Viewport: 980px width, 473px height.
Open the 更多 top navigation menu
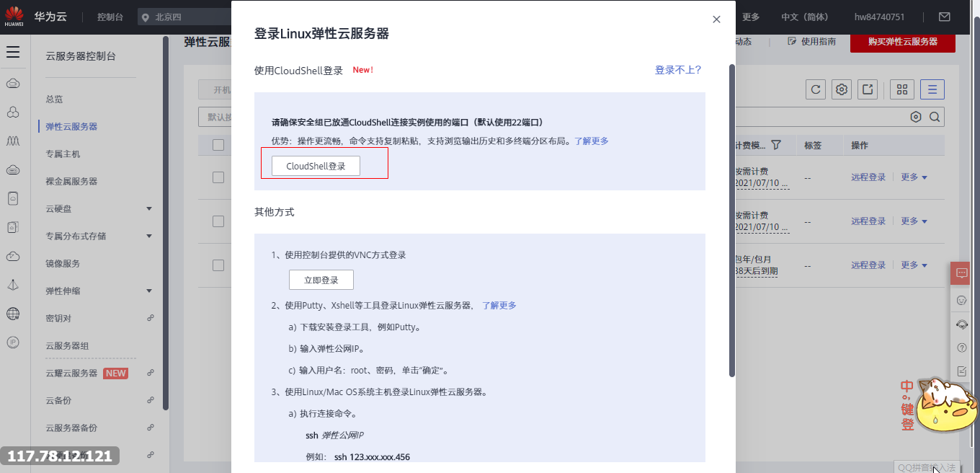[x=751, y=17]
